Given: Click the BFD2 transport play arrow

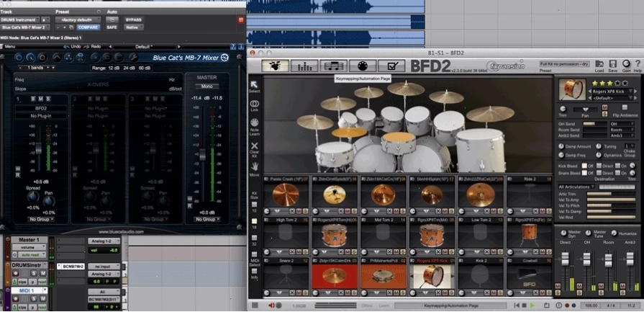Looking at the screenshot, I should [x=532, y=306].
